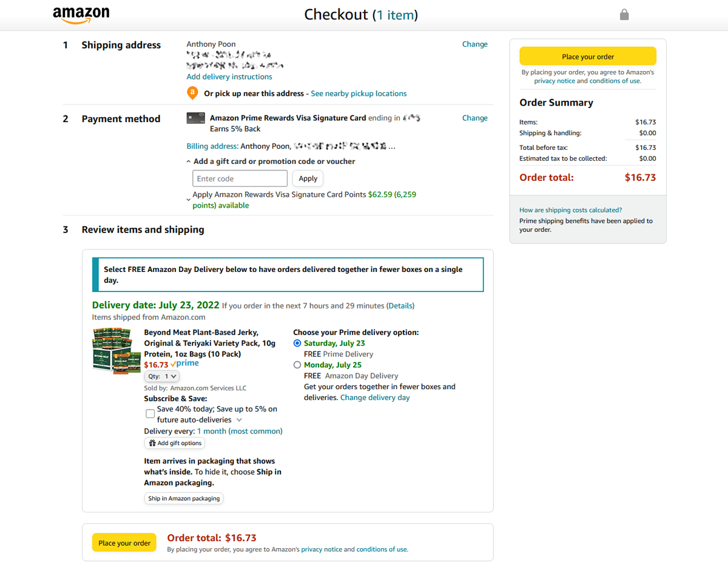Select Saturday, July 23 Prime delivery
728x564 pixels.
(297, 343)
